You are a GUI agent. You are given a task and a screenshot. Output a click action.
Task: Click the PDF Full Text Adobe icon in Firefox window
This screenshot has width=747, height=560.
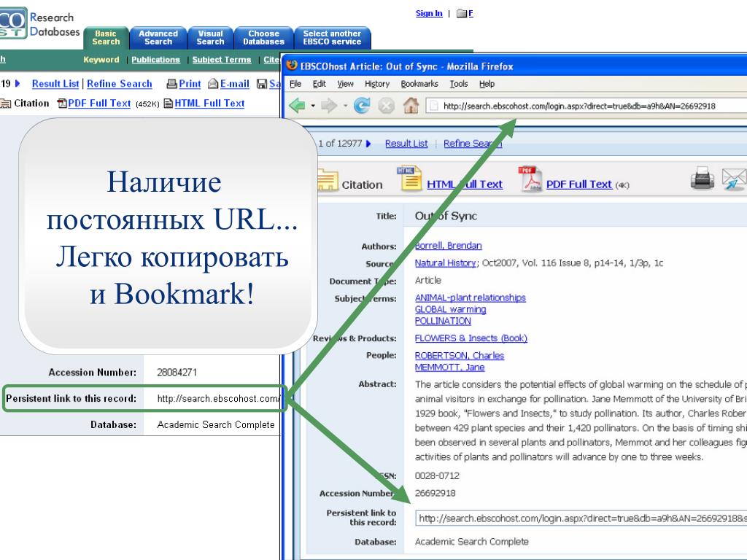[x=530, y=179]
